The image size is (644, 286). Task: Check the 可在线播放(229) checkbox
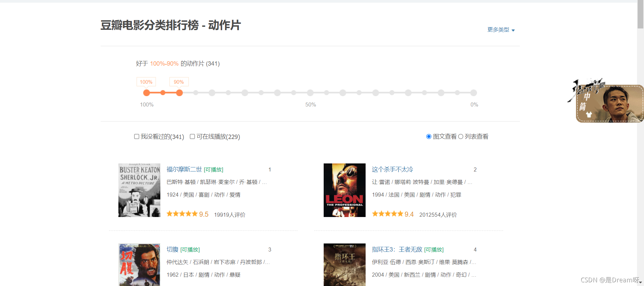193,137
